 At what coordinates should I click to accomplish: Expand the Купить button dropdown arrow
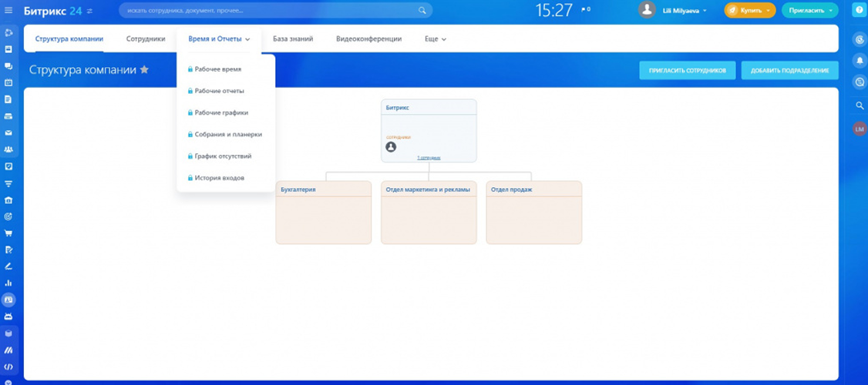(768, 11)
